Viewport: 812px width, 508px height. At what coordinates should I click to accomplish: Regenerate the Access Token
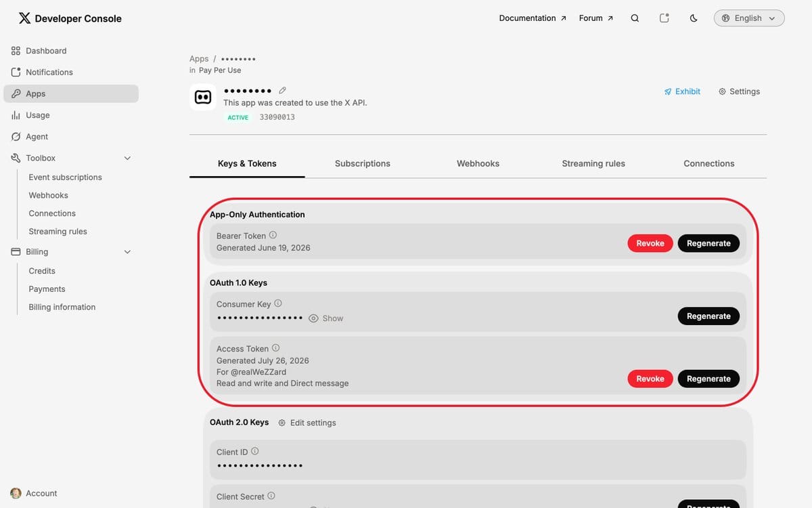coord(708,379)
